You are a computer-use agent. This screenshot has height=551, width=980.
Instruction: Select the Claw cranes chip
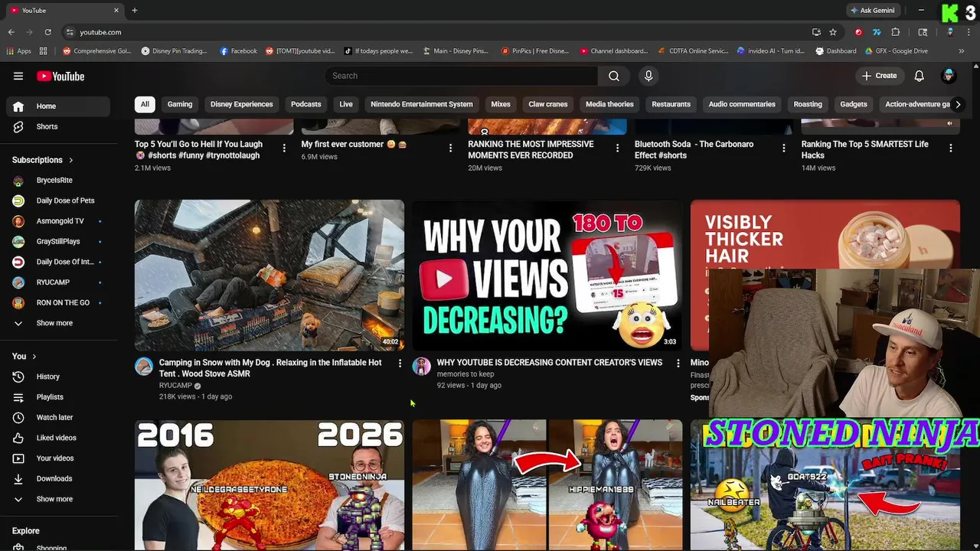click(x=548, y=104)
